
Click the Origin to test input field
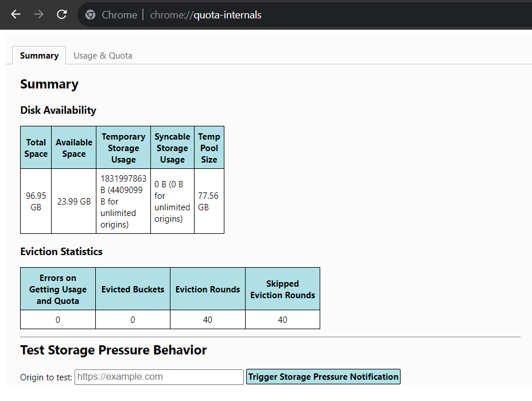tap(159, 377)
